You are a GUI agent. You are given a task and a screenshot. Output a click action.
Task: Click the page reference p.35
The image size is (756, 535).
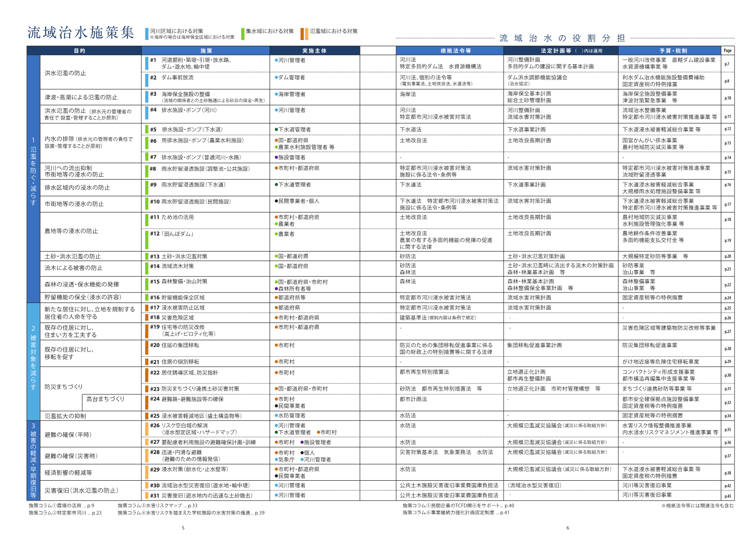728,430
